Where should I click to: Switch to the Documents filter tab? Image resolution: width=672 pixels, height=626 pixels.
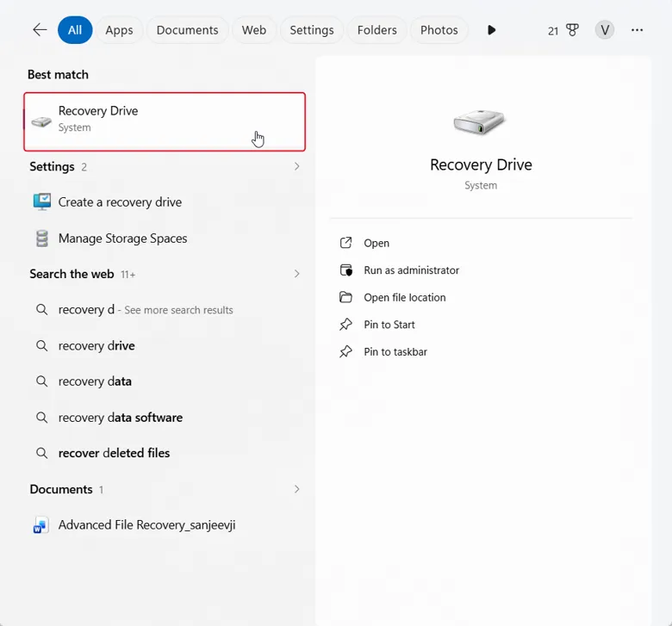click(187, 30)
